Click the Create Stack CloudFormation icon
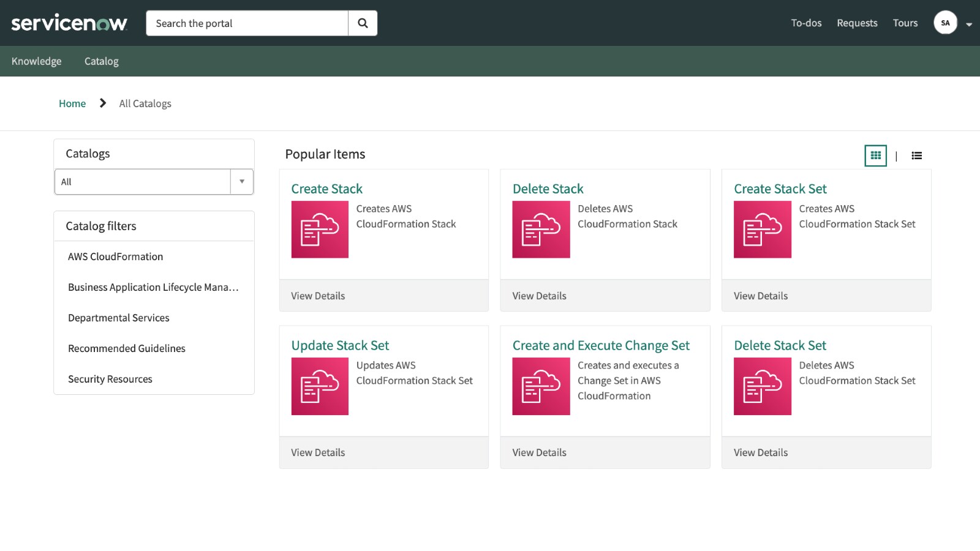The height and width of the screenshot is (551, 980). pyautogui.click(x=320, y=230)
